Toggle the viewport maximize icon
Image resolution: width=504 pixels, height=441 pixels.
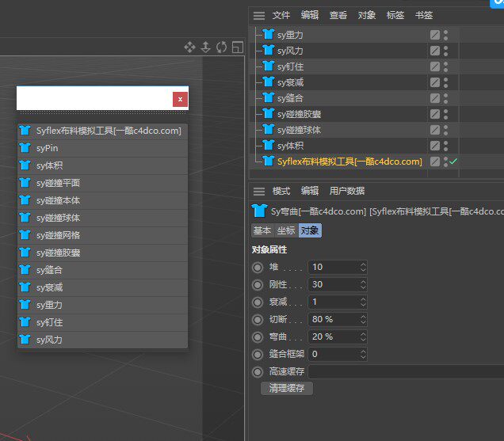point(238,48)
